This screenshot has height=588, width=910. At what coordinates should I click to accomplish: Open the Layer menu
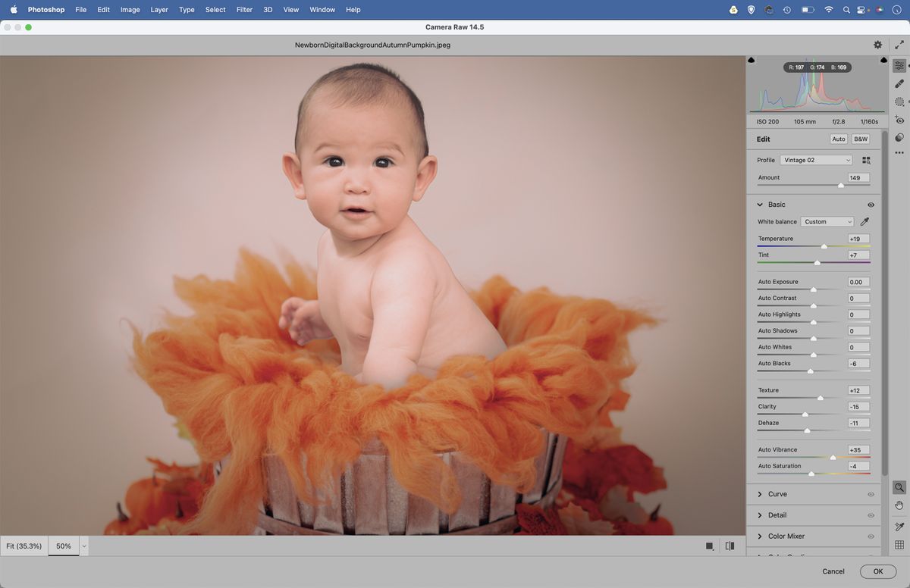point(159,10)
